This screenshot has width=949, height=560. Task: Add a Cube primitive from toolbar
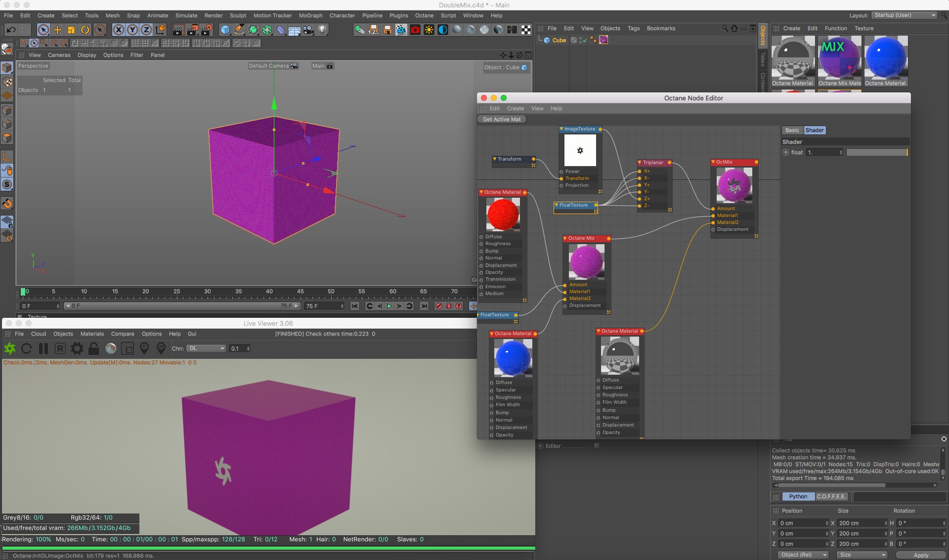[225, 30]
